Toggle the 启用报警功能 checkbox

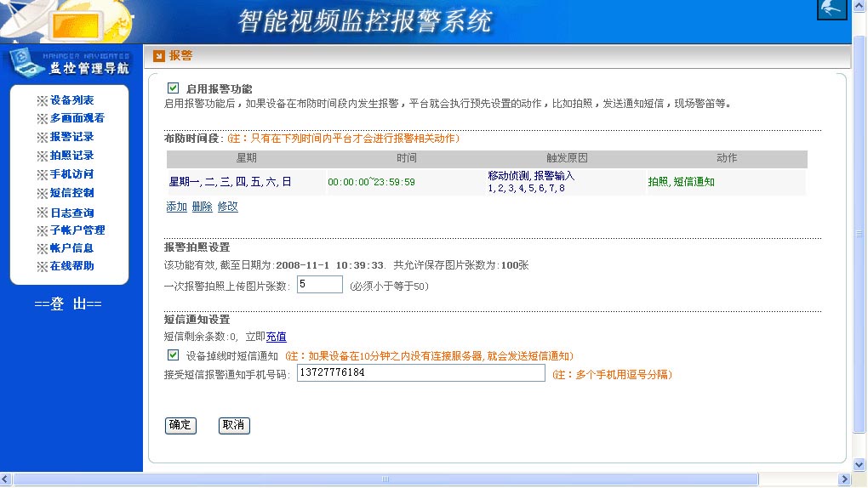click(x=174, y=88)
